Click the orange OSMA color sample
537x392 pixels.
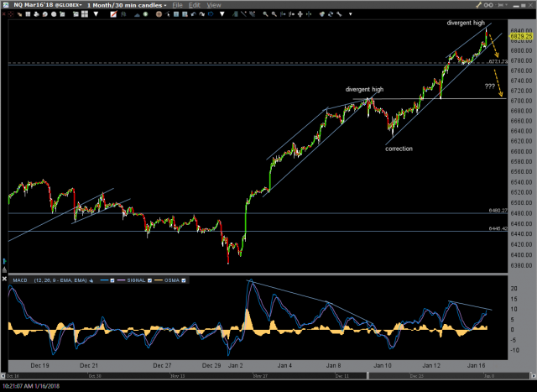click(x=159, y=280)
